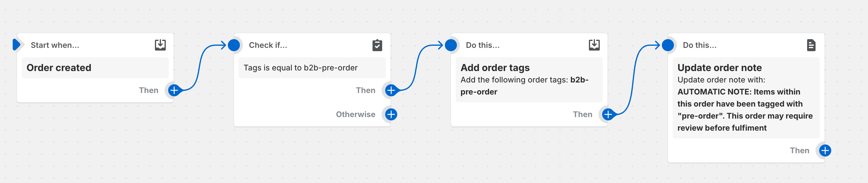Click the Add order tags action icon

[x=594, y=45]
